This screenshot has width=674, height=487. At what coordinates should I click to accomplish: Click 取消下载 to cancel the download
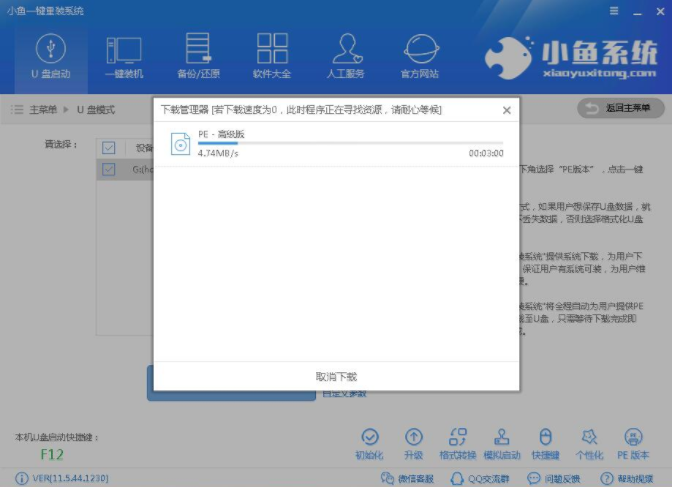[336, 377]
